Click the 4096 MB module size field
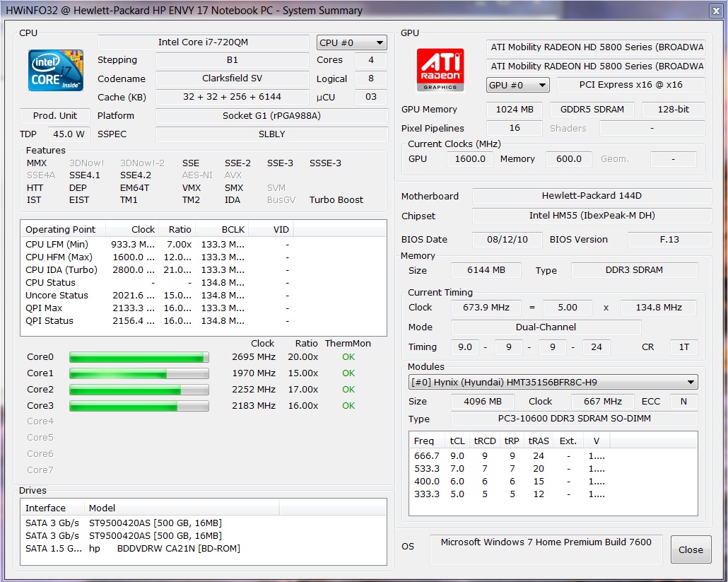728x582 pixels. (483, 402)
